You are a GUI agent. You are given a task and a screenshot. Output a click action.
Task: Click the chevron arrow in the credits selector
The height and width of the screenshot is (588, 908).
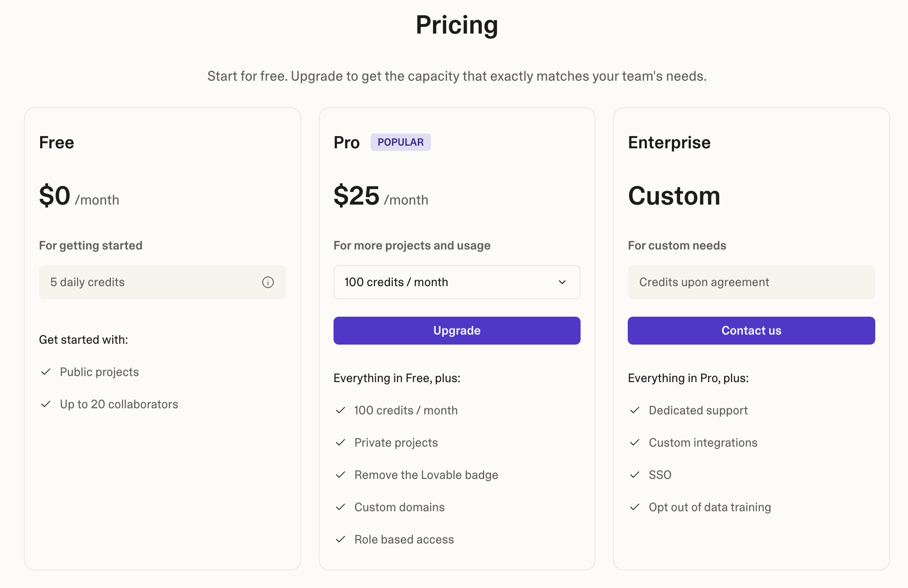(562, 282)
